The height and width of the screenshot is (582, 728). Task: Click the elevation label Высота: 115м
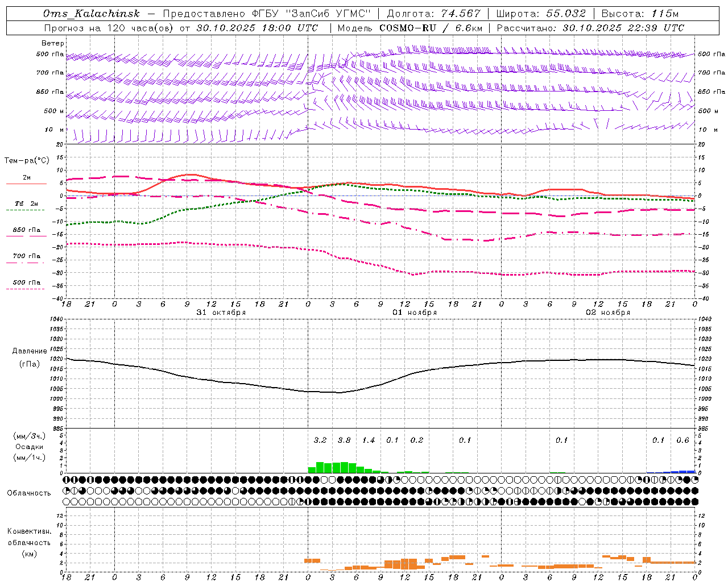tap(640, 14)
